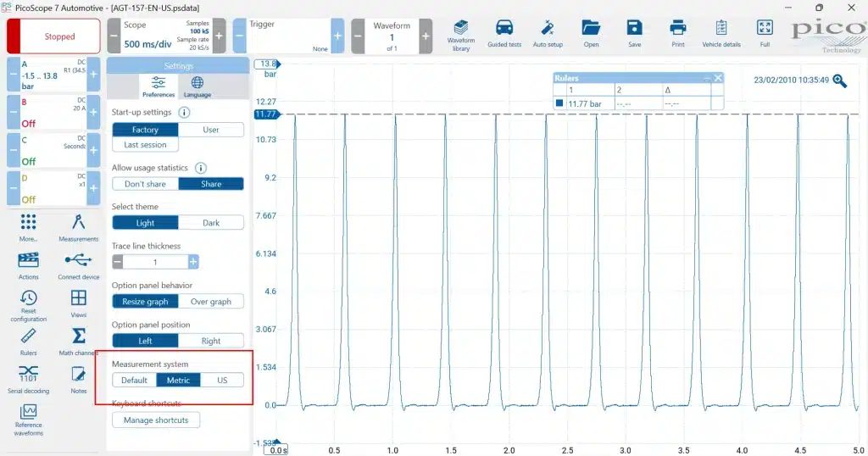The image size is (868, 456).
Task: Show usage statistics info
Action: click(x=201, y=168)
